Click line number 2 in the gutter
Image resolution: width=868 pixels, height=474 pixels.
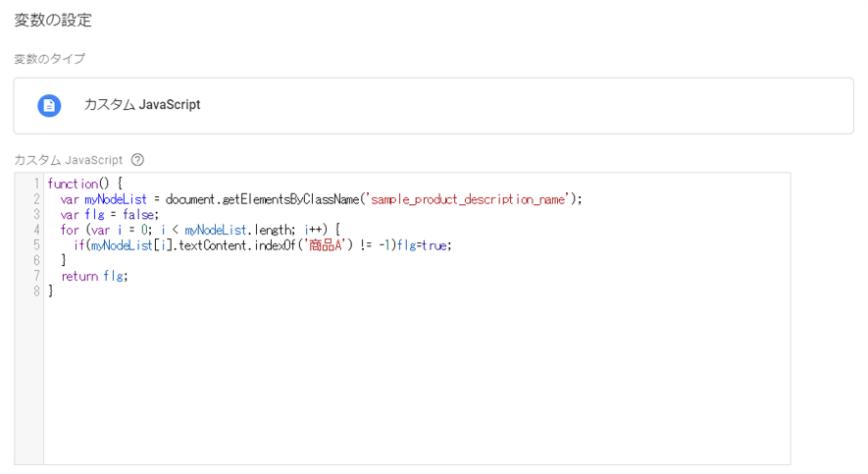[36, 199]
